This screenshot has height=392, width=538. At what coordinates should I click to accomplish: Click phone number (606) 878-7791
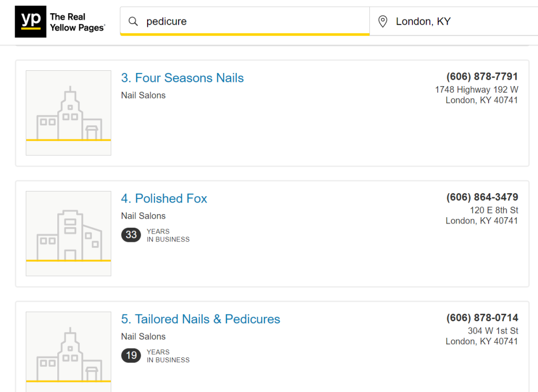pyautogui.click(x=482, y=77)
